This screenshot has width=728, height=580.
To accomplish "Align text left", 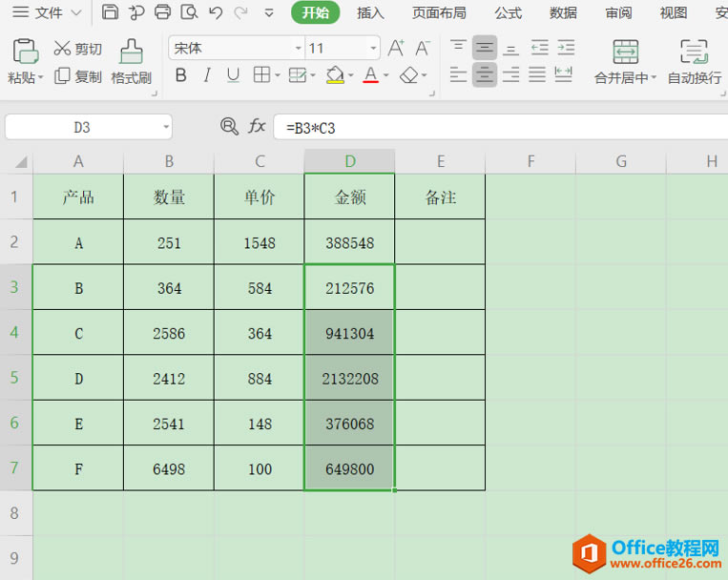I will 458,74.
